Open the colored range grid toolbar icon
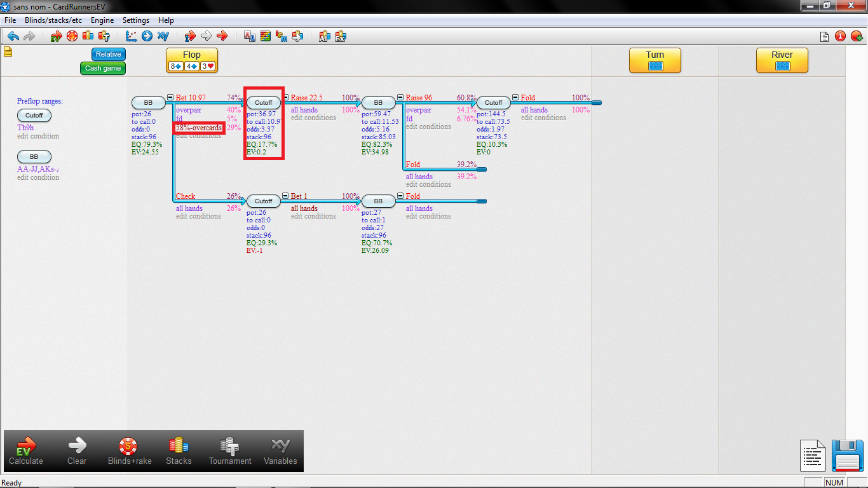 [266, 36]
